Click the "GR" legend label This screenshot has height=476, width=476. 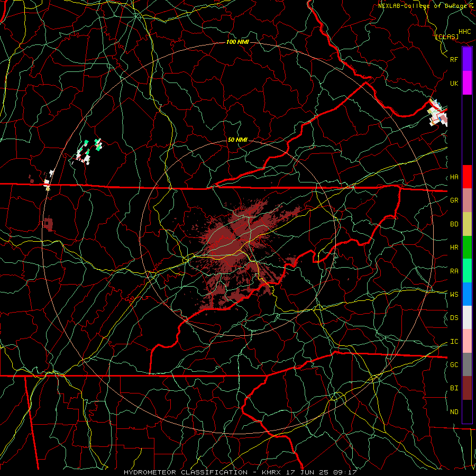click(x=454, y=200)
